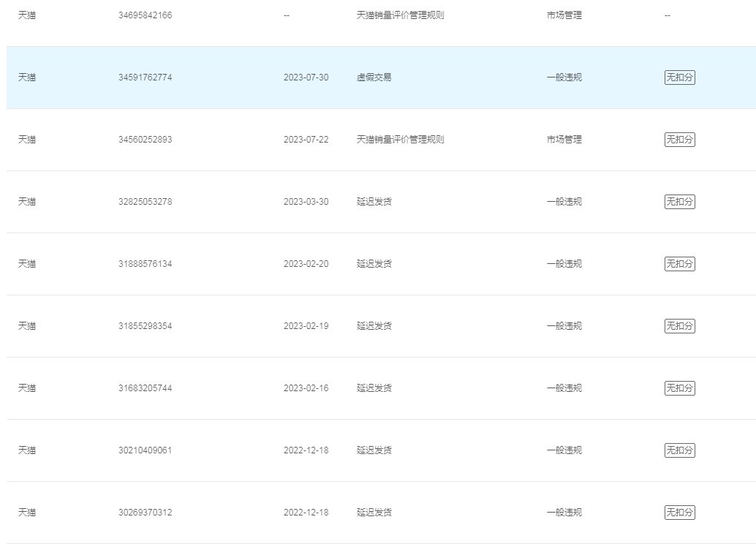
Task: Open record number 32825053278
Action: [145, 202]
